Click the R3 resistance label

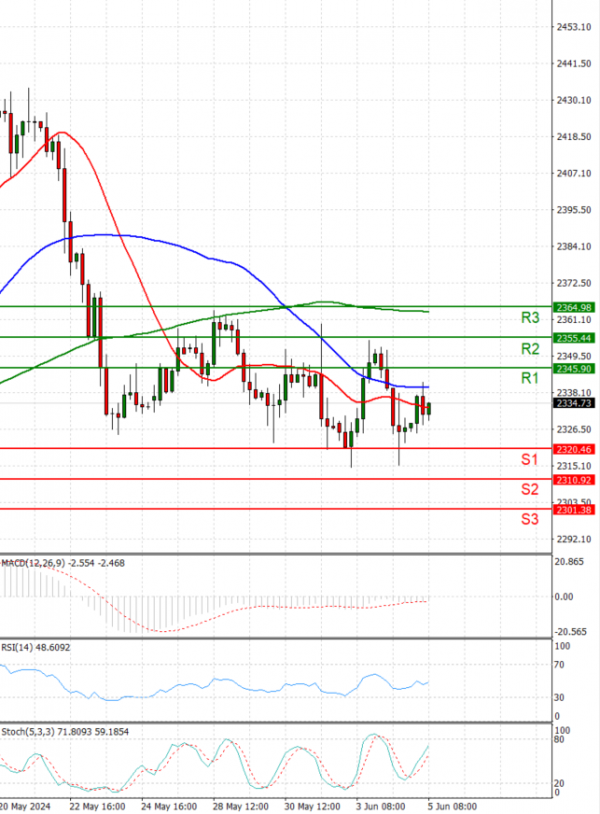tap(530, 318)
